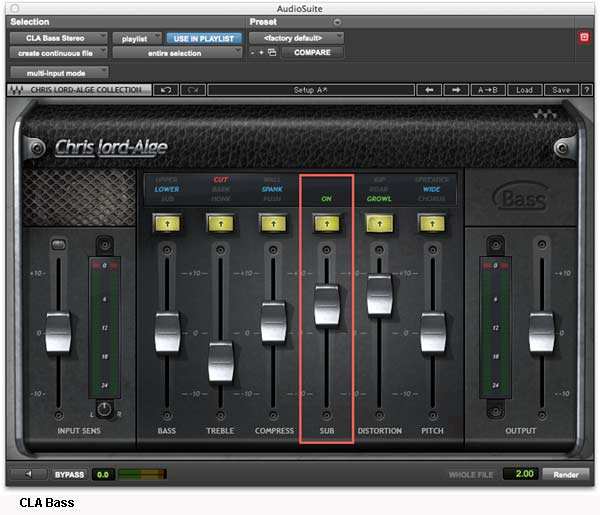Click the minus preset button

[252, 52]
